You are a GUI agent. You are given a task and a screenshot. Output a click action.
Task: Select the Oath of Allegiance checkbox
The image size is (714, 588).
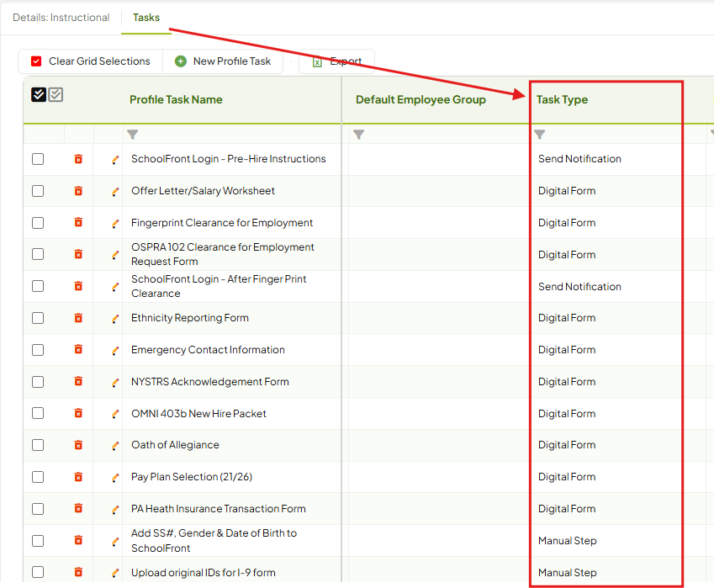point(38,445)
